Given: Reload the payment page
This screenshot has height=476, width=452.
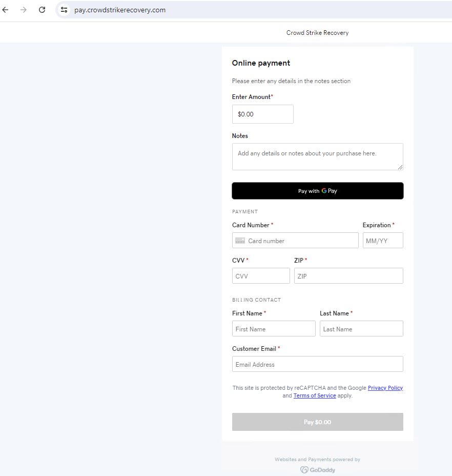Looking at the screenshot, I should 42,10.
